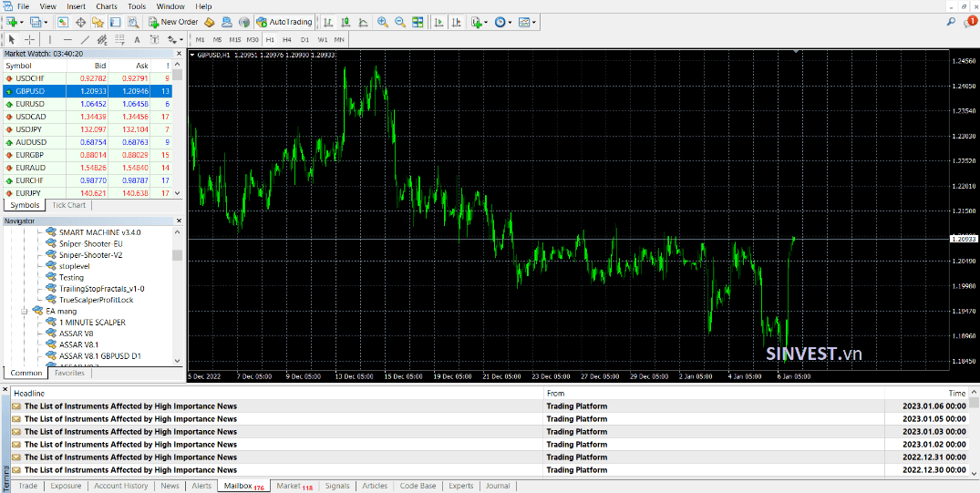980x493 pixels.
Task: Switch to the Account History tab
Action: tap(120, 486)
